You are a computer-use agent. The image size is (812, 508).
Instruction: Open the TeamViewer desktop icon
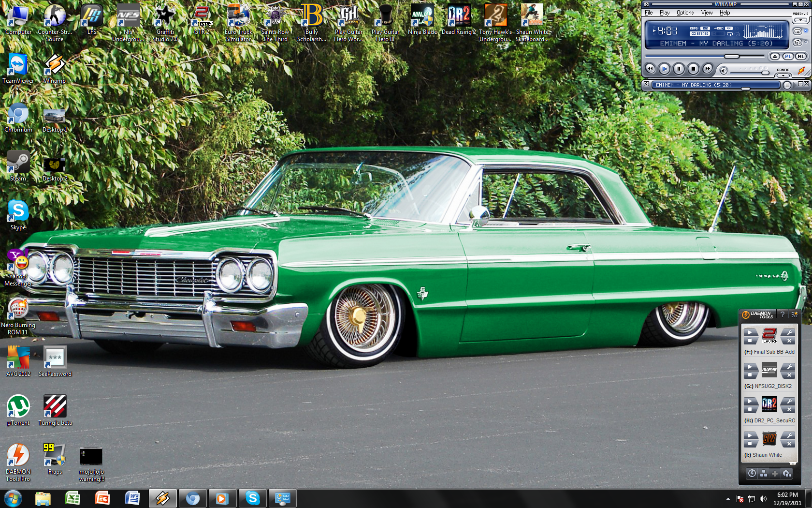point(18,71)
